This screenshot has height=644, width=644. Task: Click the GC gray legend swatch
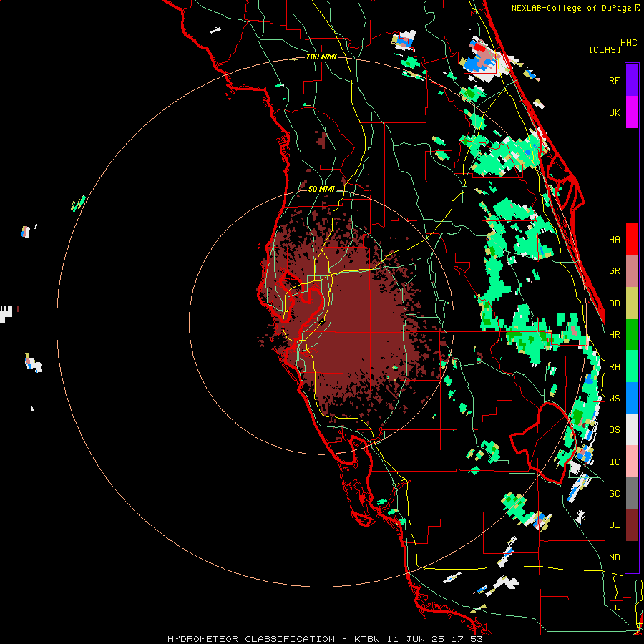[632, 493]
